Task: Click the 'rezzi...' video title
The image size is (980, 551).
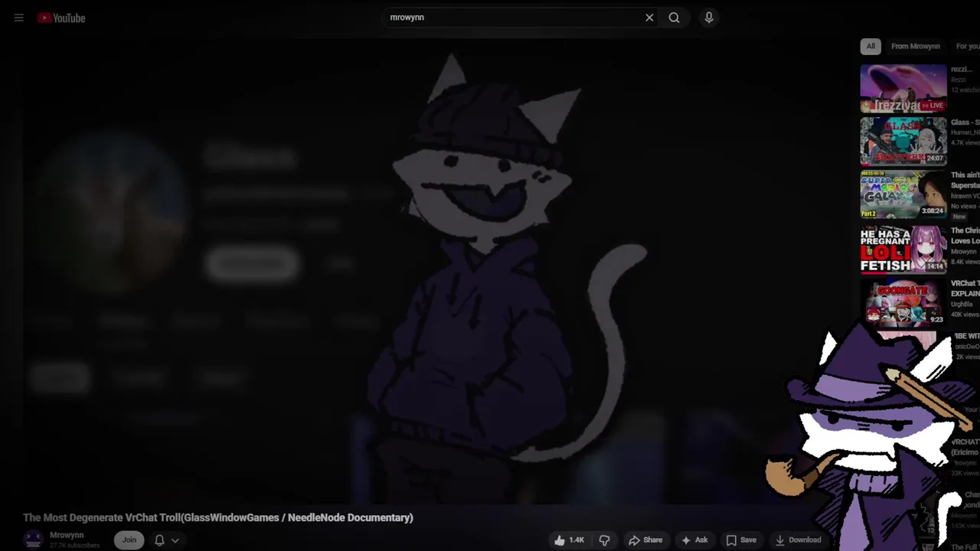Action: pos(962,70)
